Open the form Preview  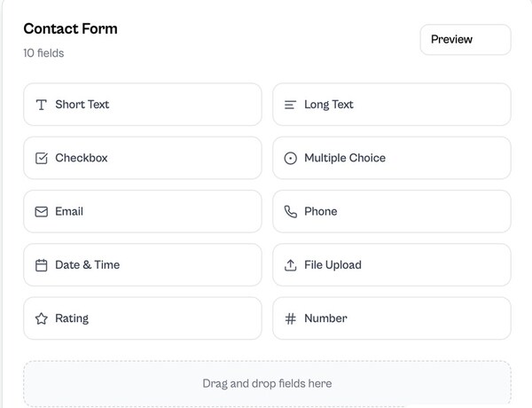coord(465,39)
